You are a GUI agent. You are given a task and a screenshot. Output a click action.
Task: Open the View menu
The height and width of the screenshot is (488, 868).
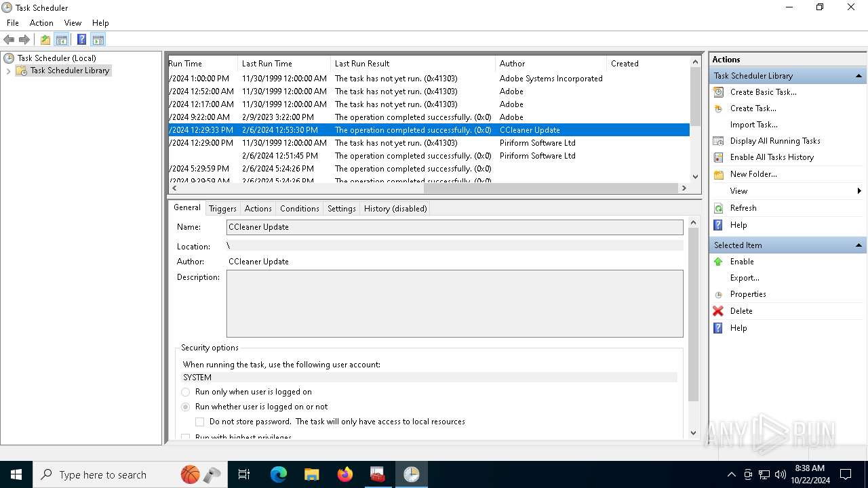(x=73, y=23)
